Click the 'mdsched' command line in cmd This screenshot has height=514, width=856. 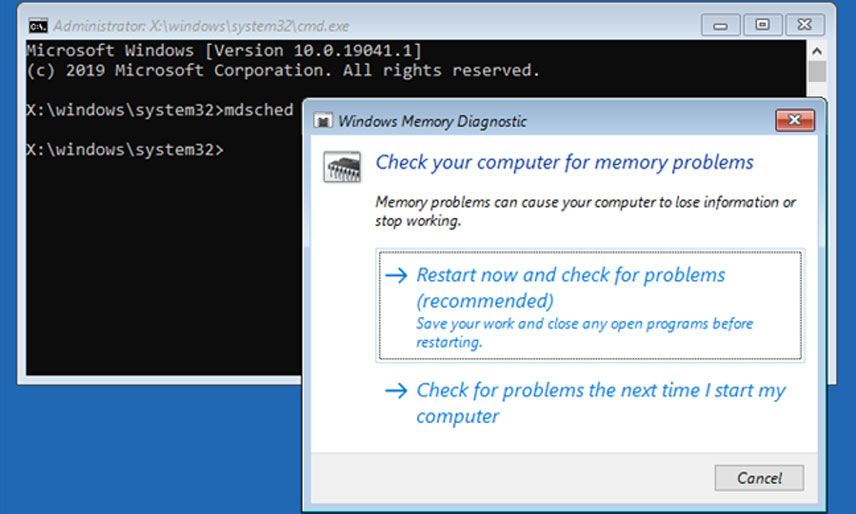(x=160, y=110)
